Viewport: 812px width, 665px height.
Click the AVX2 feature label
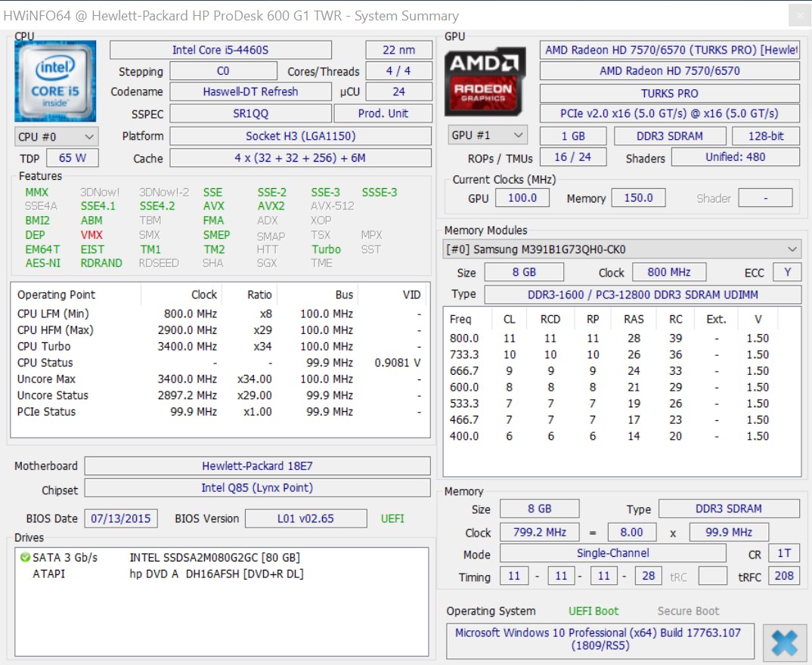[271, 206]
